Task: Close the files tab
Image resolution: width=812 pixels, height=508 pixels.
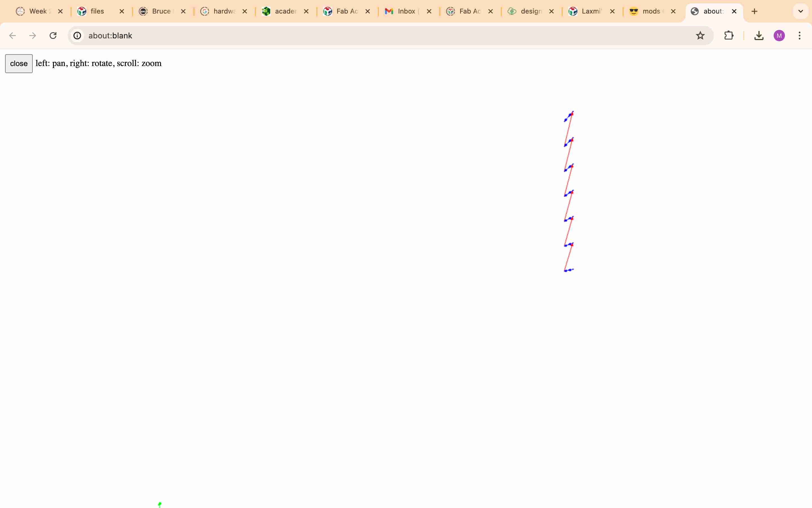Action: [122, 11]
